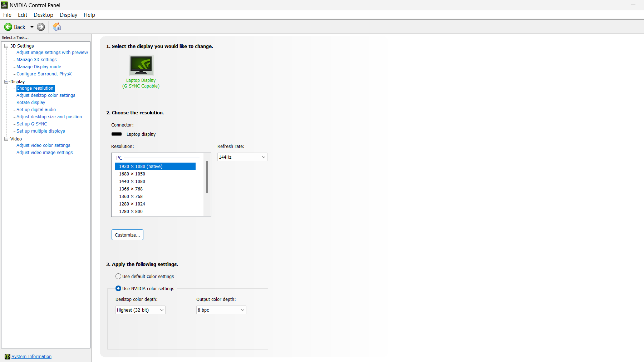Image resolution: width=644 pixels, height=362 pixels.
Task: Minimize the NVIDIA Control Panel window
Action: 633,5
